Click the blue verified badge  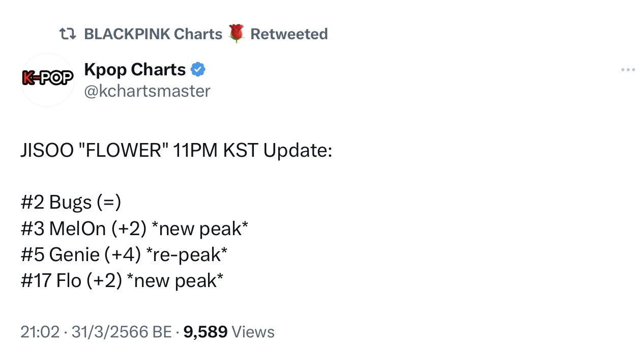click(x=197, y=69)
